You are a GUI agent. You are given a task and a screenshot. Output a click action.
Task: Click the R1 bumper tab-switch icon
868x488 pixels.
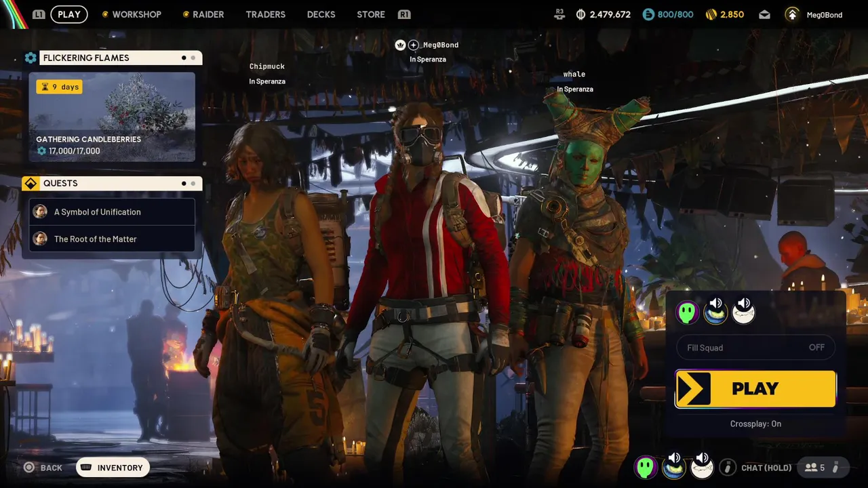coord(404,14)
